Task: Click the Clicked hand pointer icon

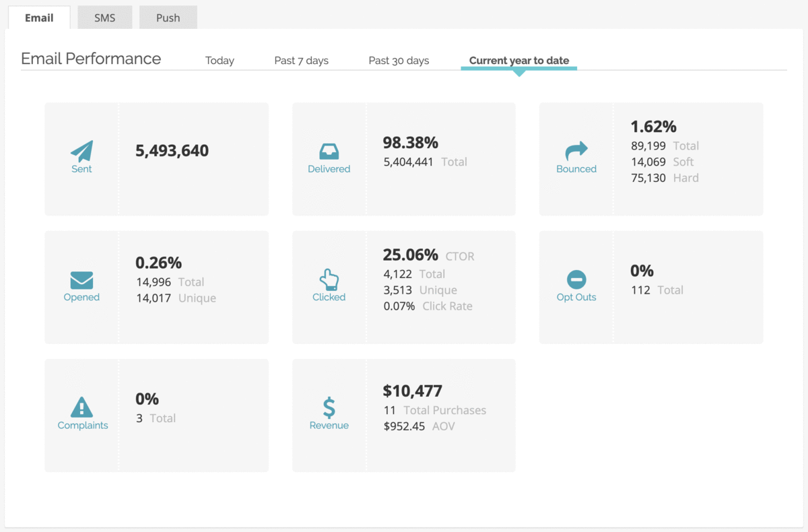Action: [329, 279]
